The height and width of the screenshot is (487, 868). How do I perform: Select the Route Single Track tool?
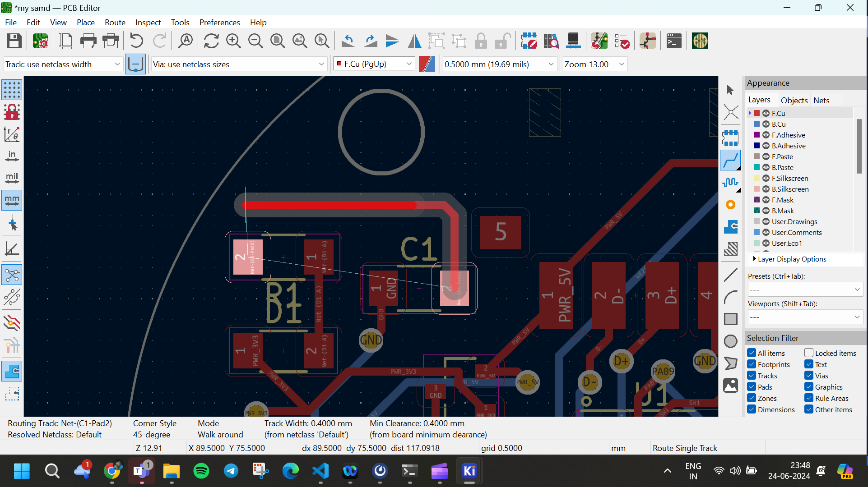(730, 161)
